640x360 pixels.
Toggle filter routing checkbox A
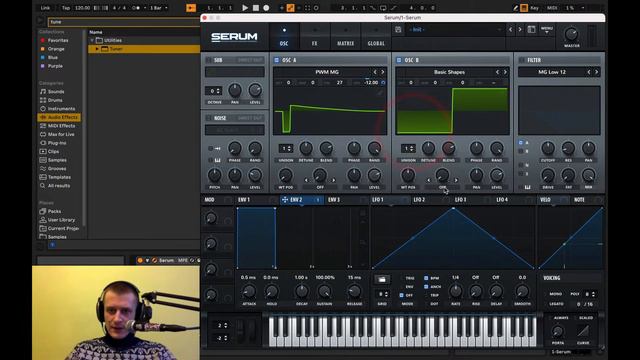click(x=520, y=142)
